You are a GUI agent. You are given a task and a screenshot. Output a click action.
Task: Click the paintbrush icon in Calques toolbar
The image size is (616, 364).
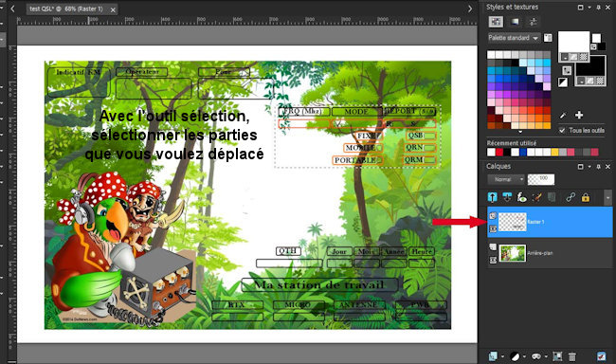pyautogui.click(x=536, y=197)
